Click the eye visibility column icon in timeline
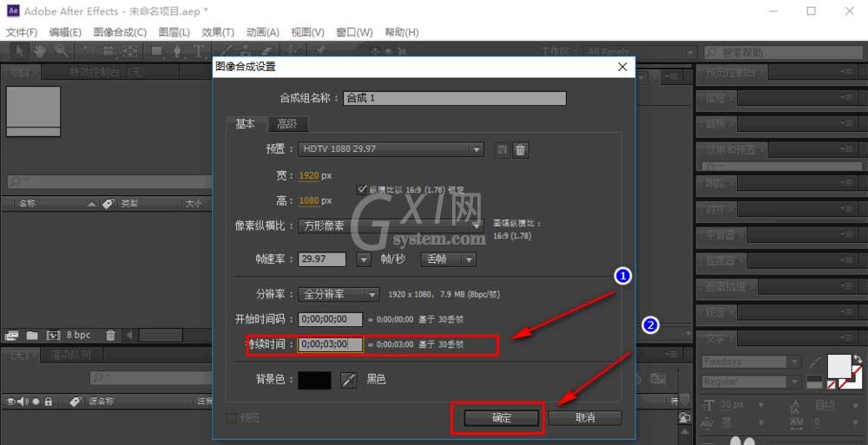Image resolution: width=868 pixels, height=445 pixels. (11, 402)
